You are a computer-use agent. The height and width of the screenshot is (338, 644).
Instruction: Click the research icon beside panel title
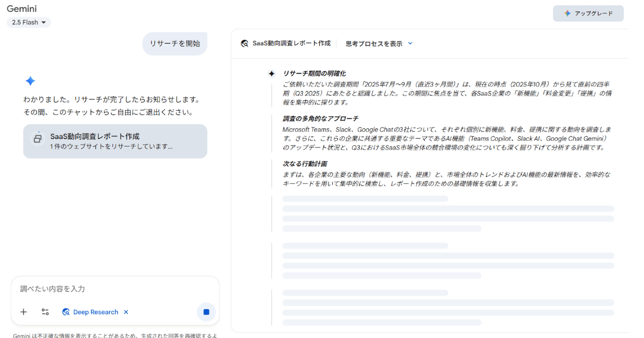[x=245, y=44]
